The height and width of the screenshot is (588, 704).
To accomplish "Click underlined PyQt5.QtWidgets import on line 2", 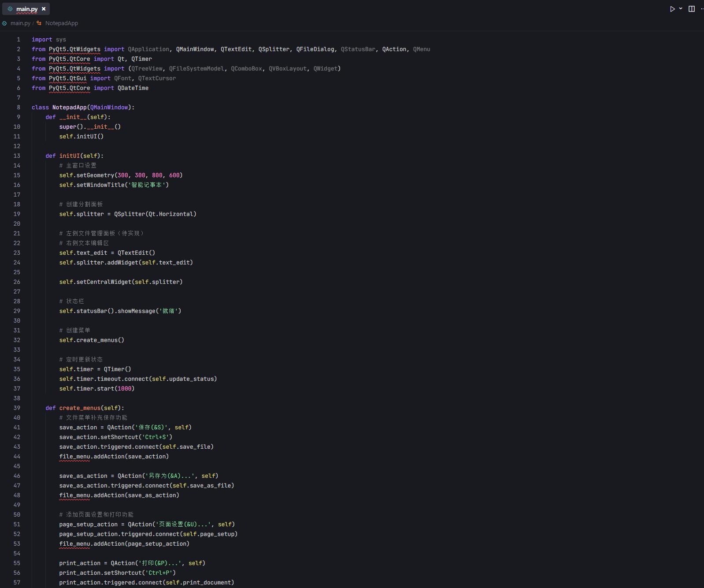I will (x=74, y=49).
